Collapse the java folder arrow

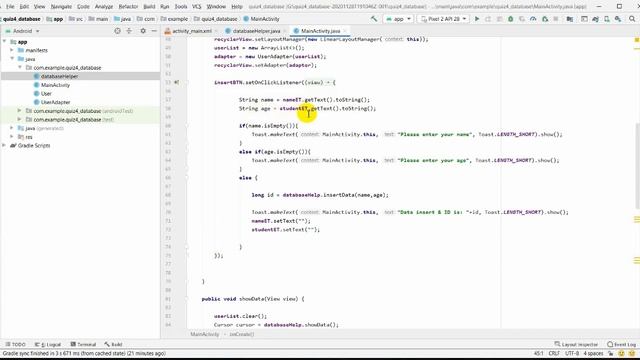pyautogui.click(x=12, y=59)
